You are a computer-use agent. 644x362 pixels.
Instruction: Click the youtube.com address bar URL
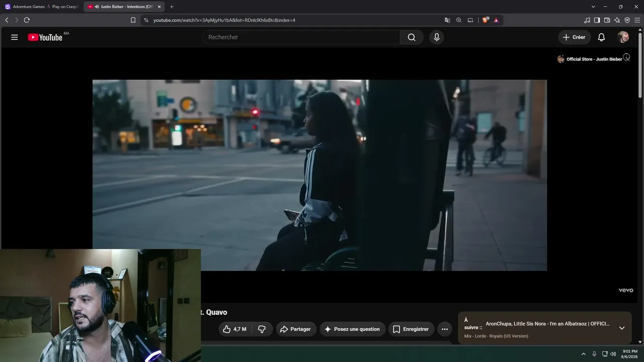[x=224, y=20]
